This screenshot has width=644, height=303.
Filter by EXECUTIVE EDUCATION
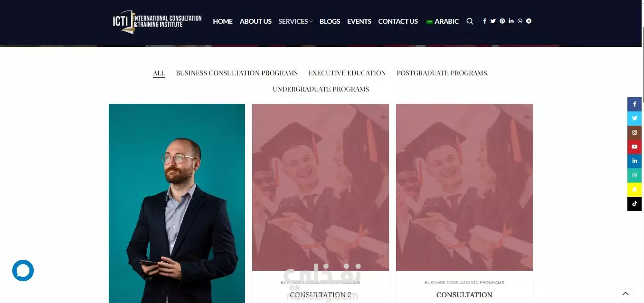[x=347, y=73]
